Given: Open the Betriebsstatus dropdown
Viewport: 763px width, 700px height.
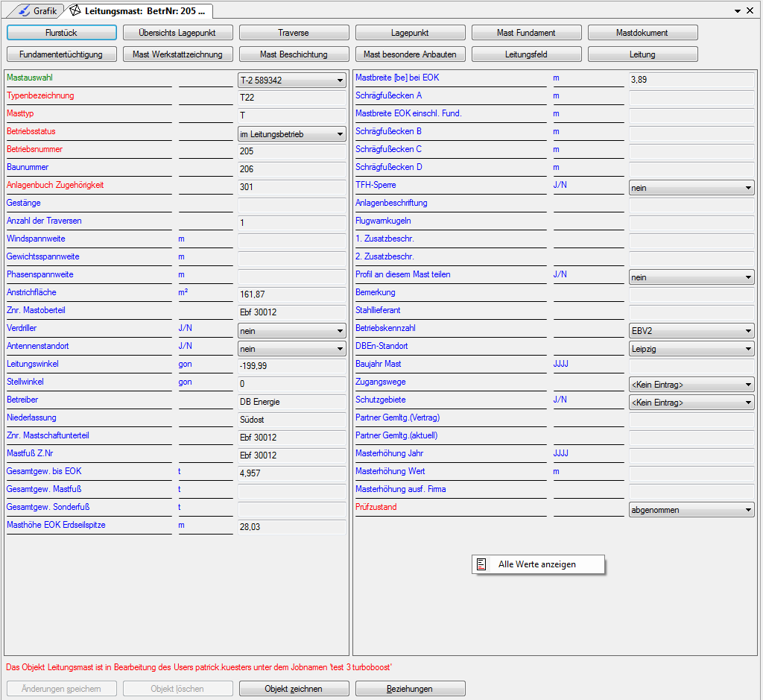Looking at the screenshot, I should click(x=340, y=134).
